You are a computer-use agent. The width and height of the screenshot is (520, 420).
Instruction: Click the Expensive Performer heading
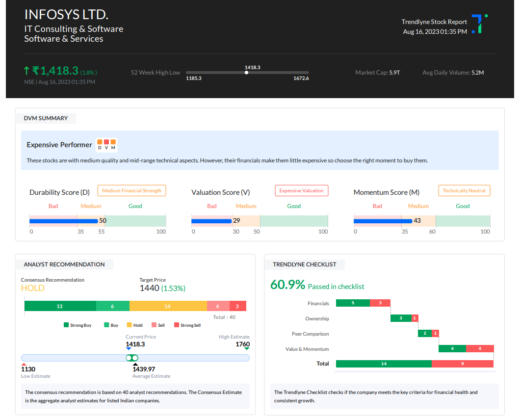click(x=59, y=145)
